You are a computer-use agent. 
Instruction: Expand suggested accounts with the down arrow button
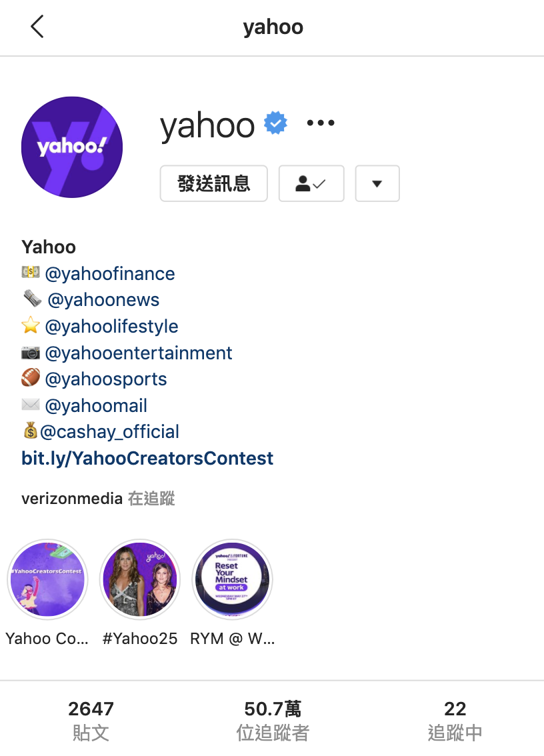(377, 184)
